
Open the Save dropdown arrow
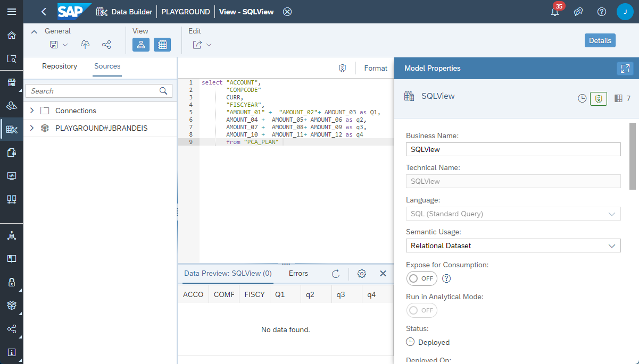[65, 45]
